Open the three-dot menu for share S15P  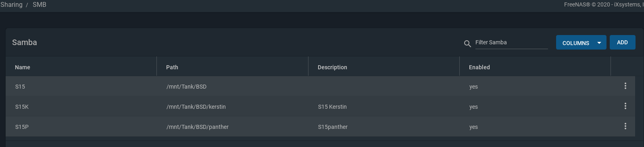pos(625,126)
